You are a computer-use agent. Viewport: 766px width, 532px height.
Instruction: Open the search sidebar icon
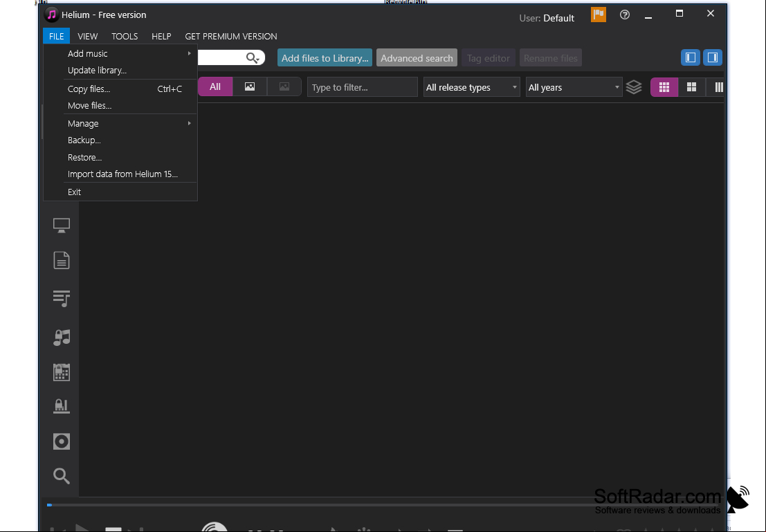tap(62, 476)
